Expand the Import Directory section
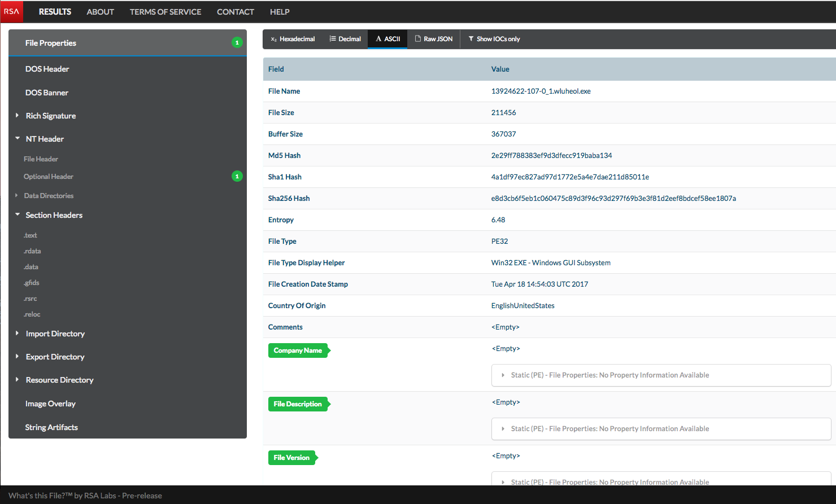The width and height of the screenshot is (836, 504). pyautogui.click(x=17, y=334)
